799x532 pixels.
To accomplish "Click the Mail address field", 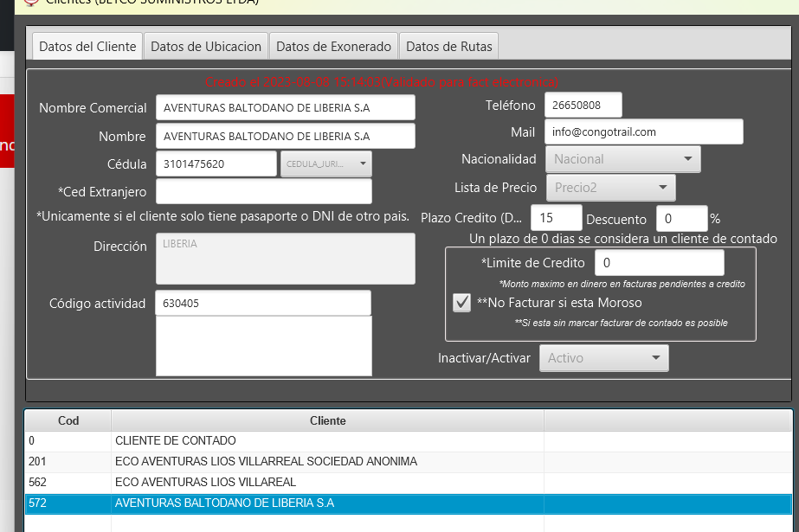I will click(x=643, y=132).
